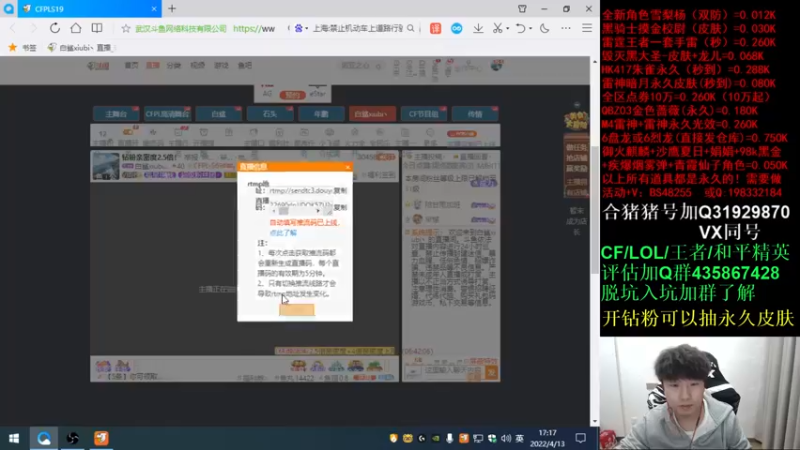Switch to the red 白鲨xiubi channel tab
Image resolution: width=800 pixels, height=450 pixels.
[372, 114]
